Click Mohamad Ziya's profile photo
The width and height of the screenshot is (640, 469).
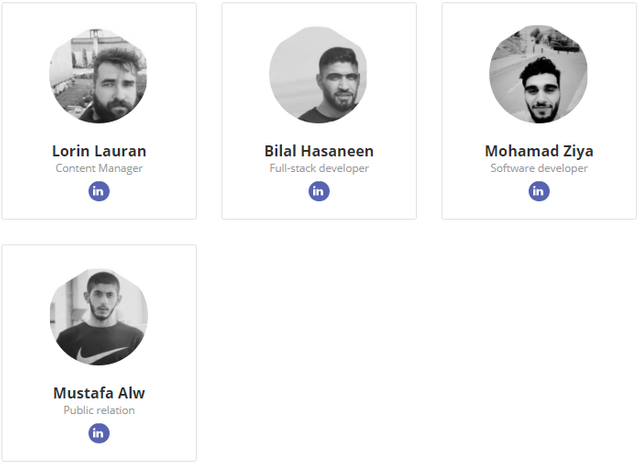point(539,75)
